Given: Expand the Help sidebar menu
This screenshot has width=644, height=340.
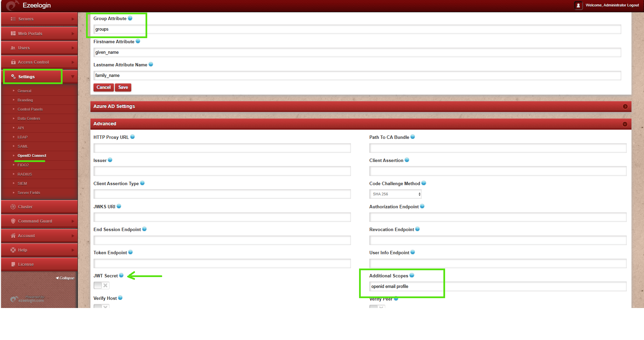Looking at the screenshot, I should click(39, 250).
